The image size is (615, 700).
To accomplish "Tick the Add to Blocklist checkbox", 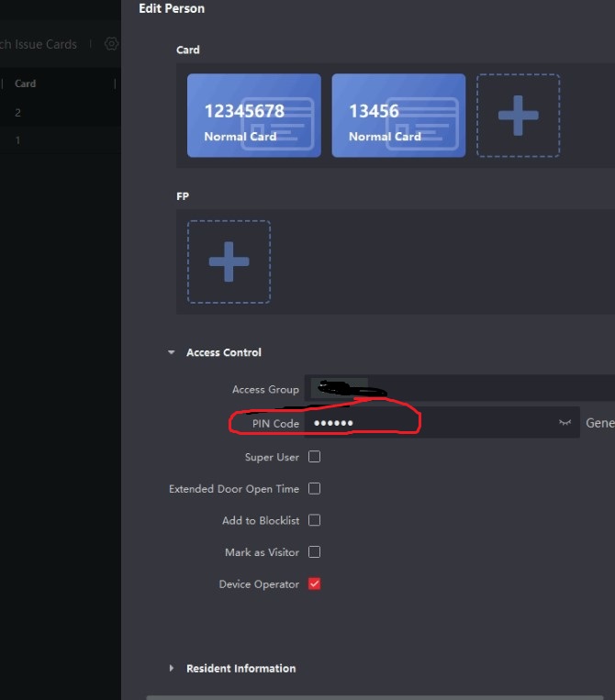I will click(314, 520).
